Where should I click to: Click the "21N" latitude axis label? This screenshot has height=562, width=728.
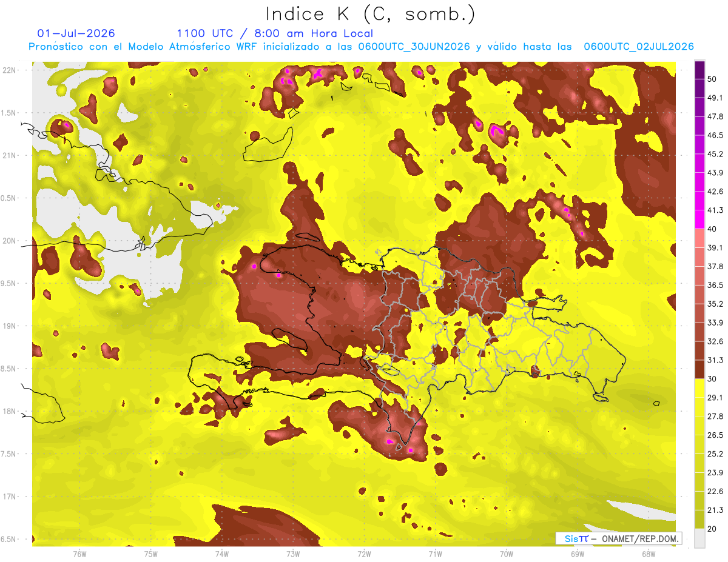pyautogui.click(x=10, y=156)
